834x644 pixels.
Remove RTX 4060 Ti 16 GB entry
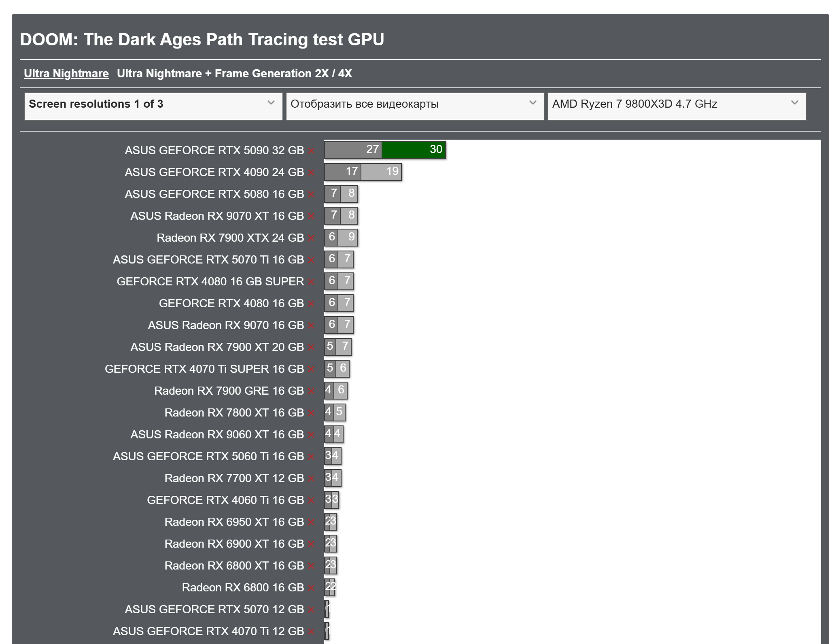(x=311, y=501)
